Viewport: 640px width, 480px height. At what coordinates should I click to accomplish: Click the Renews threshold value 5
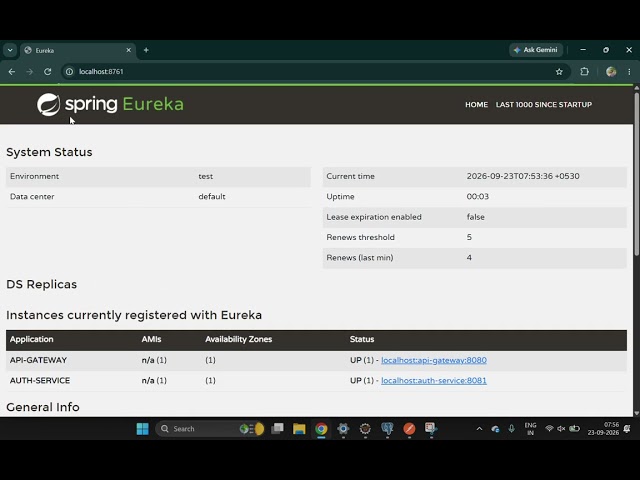[x=469, y=237]
